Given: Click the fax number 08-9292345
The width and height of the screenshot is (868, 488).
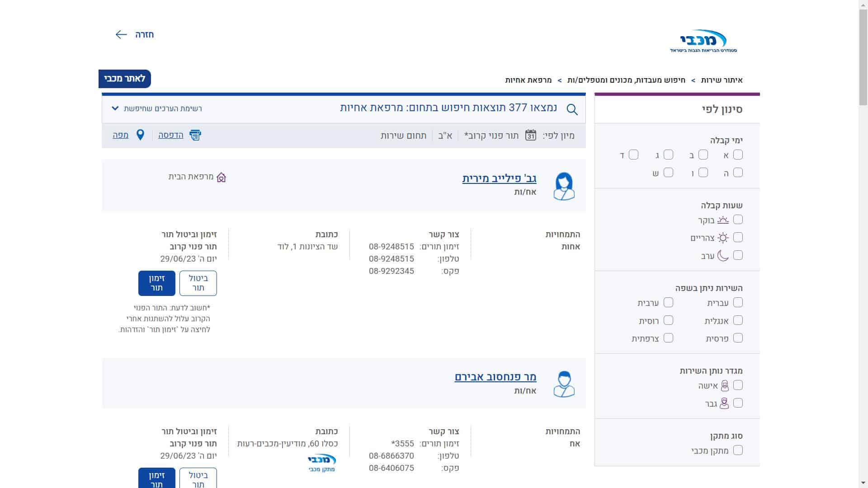Looking at the screenshot, I should click(x=392, y=271).
